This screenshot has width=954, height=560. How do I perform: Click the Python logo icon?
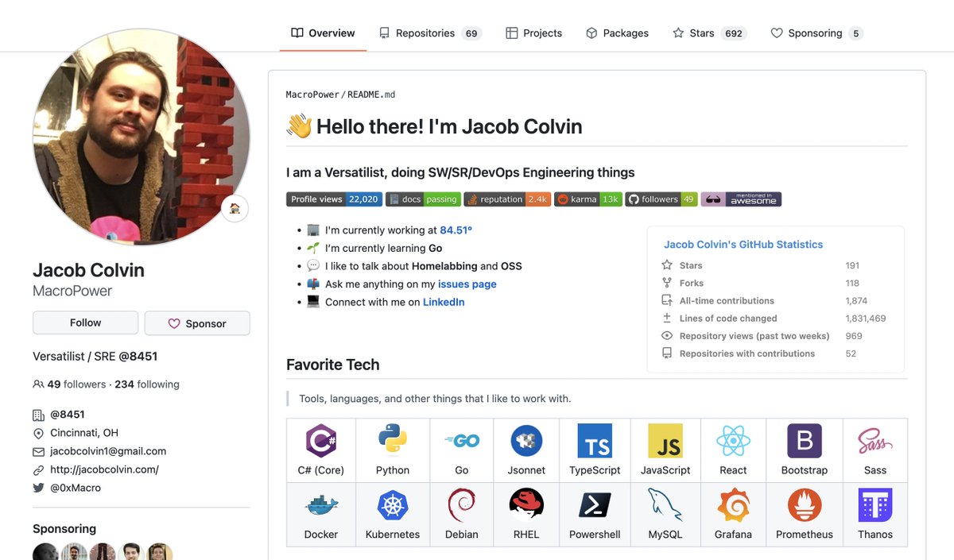tap(393, 440)
